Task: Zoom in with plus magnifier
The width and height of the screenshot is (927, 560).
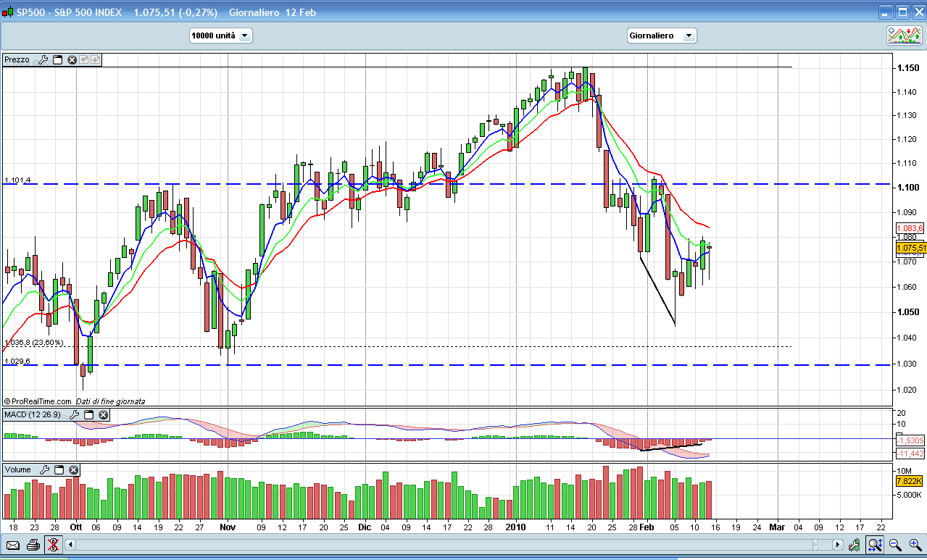Action: pos(914,545)
